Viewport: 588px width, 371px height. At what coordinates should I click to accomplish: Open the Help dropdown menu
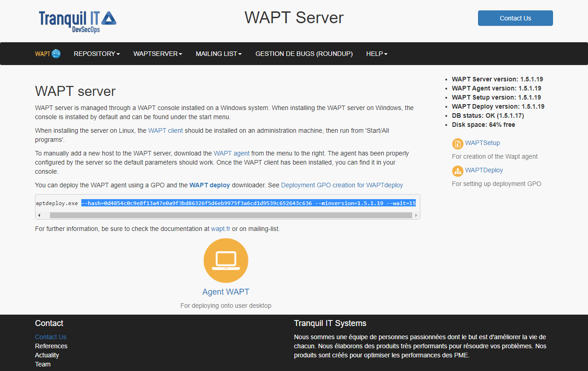pyautogui.click(x=377, y=54)
